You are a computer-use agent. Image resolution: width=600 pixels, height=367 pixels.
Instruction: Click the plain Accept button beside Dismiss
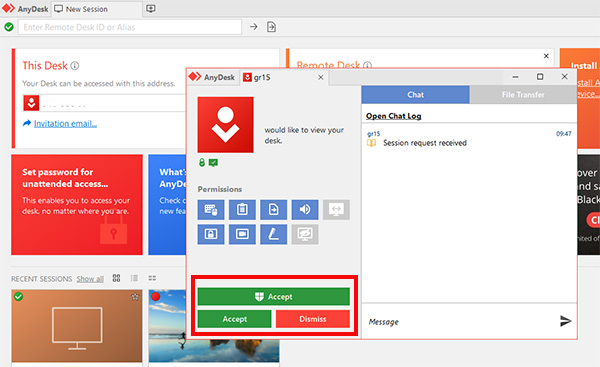[235, 319]
